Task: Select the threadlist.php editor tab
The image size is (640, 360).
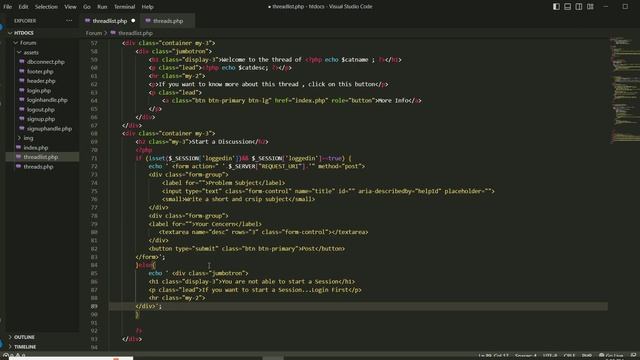Action: tap(109, 21)
